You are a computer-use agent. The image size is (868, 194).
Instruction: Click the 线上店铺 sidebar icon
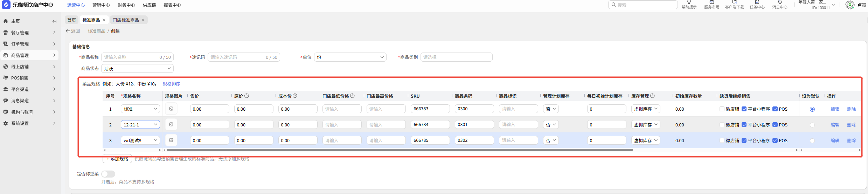[6, 67]
